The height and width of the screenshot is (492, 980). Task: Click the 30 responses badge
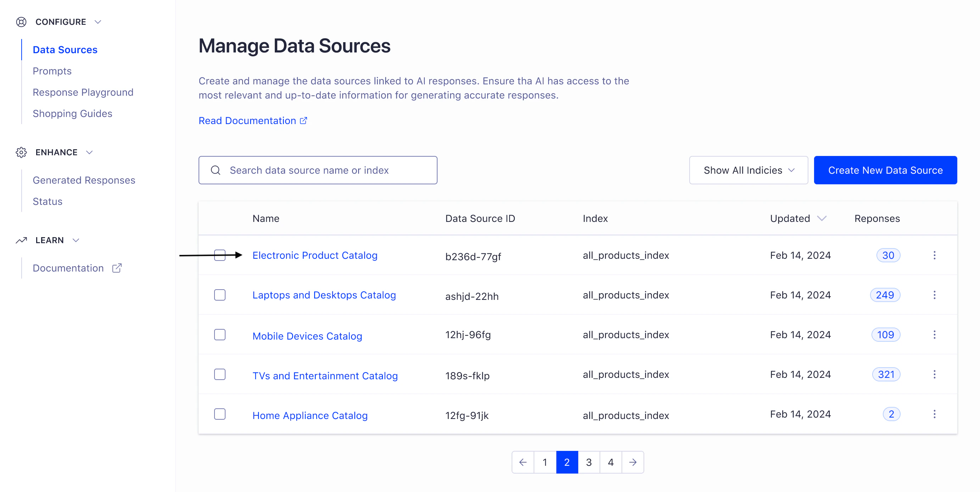pyautogui.click(x=888, y=255)
